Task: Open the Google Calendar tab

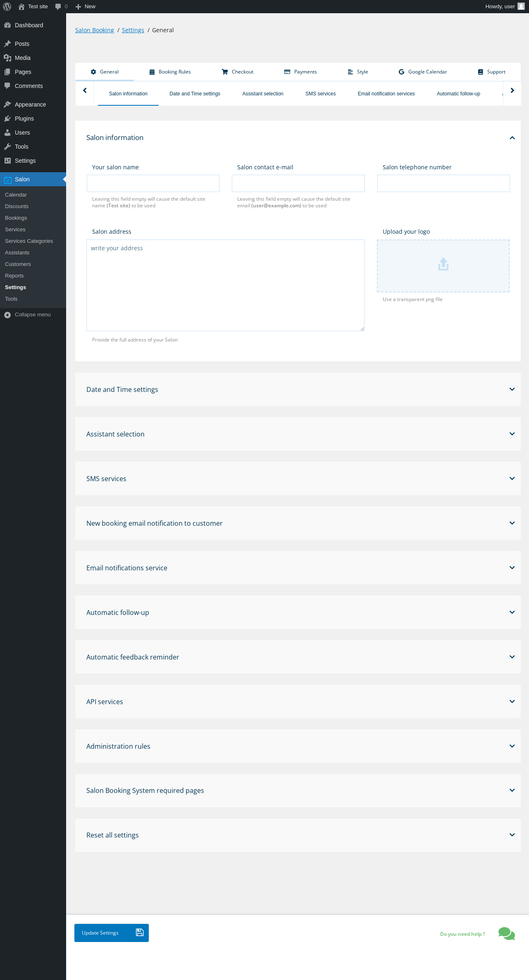Action: point(423,72)
